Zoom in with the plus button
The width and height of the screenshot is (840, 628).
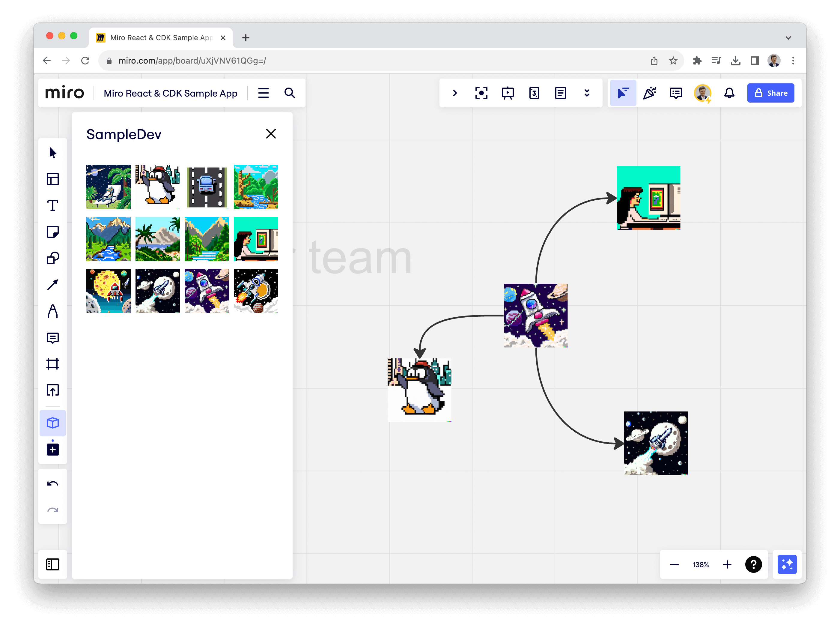click(x=727, y=564)
